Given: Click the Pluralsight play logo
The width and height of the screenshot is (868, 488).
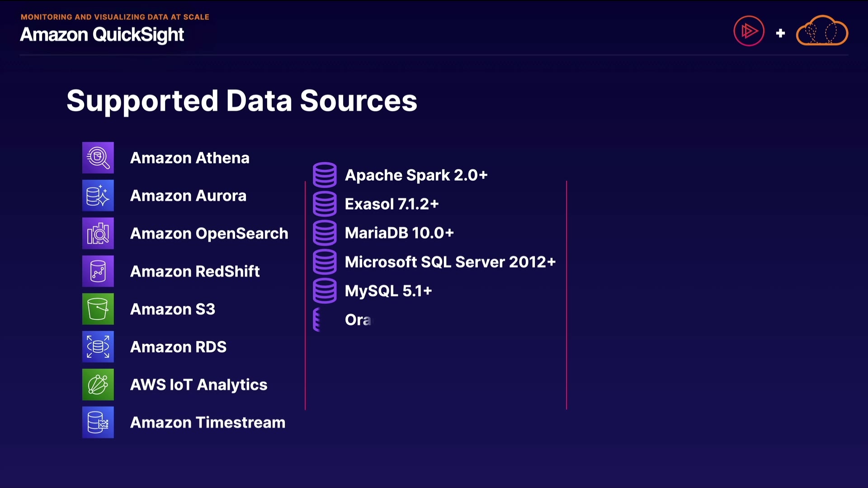Looking at the screenshot, I should 749,31.
